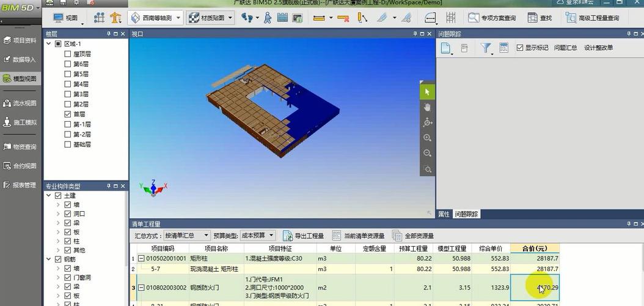
Task: Switch to the 属性 tab
Action: [x=444, y=214]
